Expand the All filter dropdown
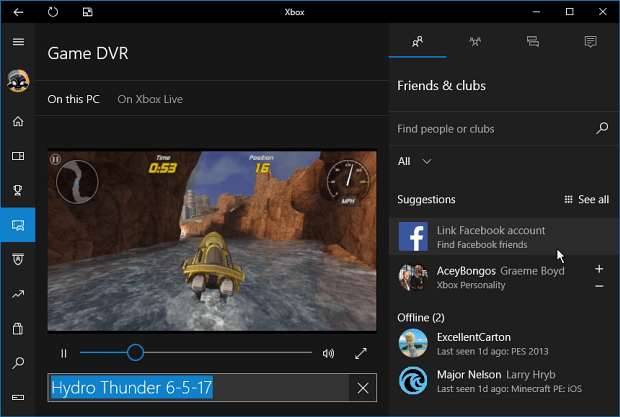The image size is (620, 417). pyautogui.click(x=414, y=161)
